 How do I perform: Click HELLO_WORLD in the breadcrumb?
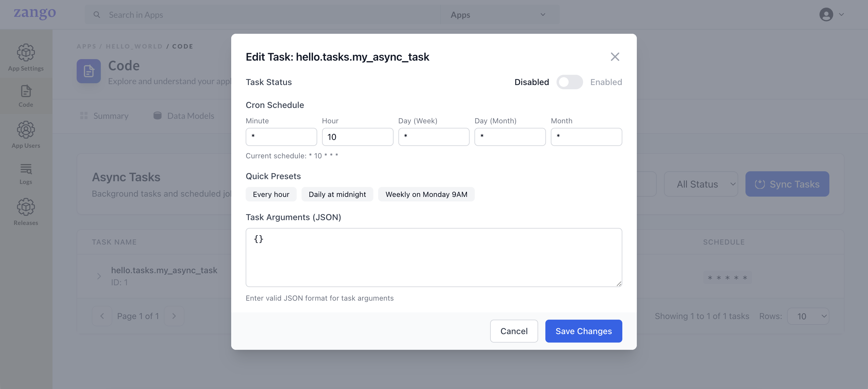[134, 46]
